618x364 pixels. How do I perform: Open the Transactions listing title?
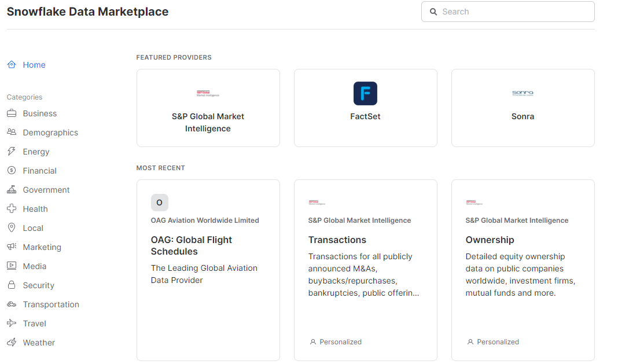pyautogui.click(x=337, y=240)
